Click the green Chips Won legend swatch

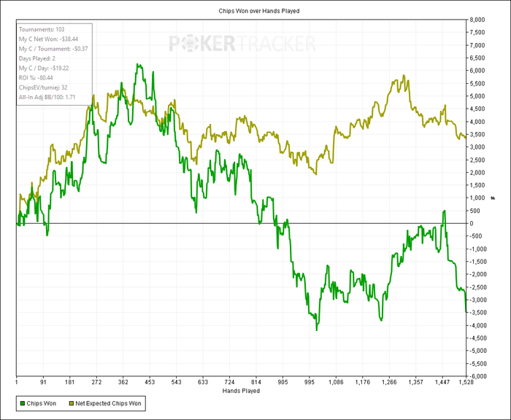point(23,403)
